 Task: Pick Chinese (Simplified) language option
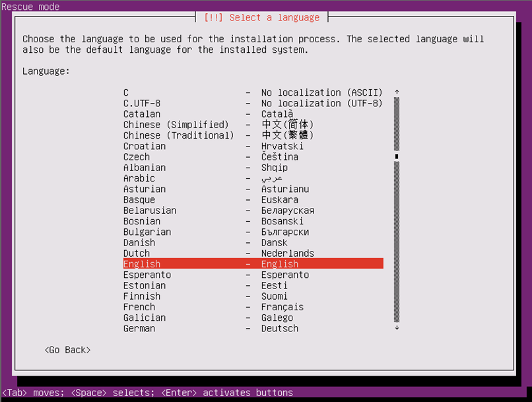[253, 125]
